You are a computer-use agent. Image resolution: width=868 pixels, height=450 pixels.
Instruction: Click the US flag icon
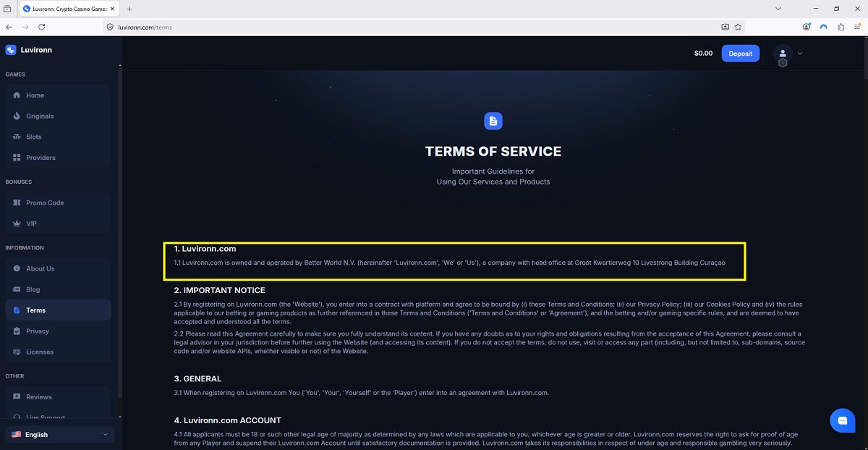click(x=16, y=434)
